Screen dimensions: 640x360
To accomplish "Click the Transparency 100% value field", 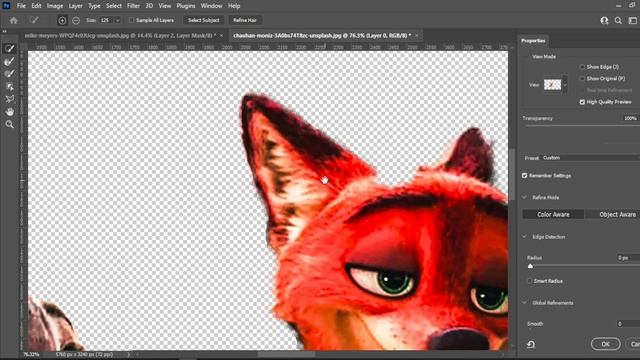I will point(631,118).
